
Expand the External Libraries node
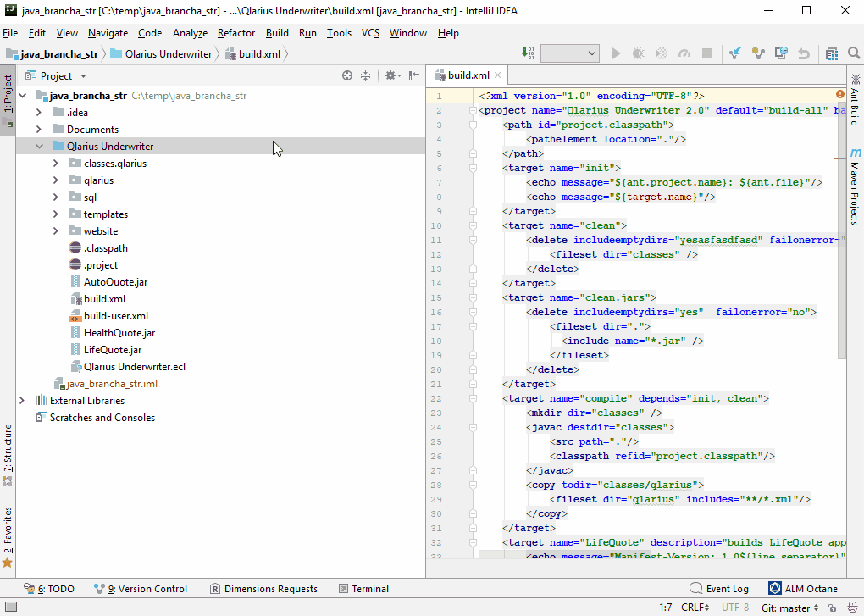pos(22,400)
